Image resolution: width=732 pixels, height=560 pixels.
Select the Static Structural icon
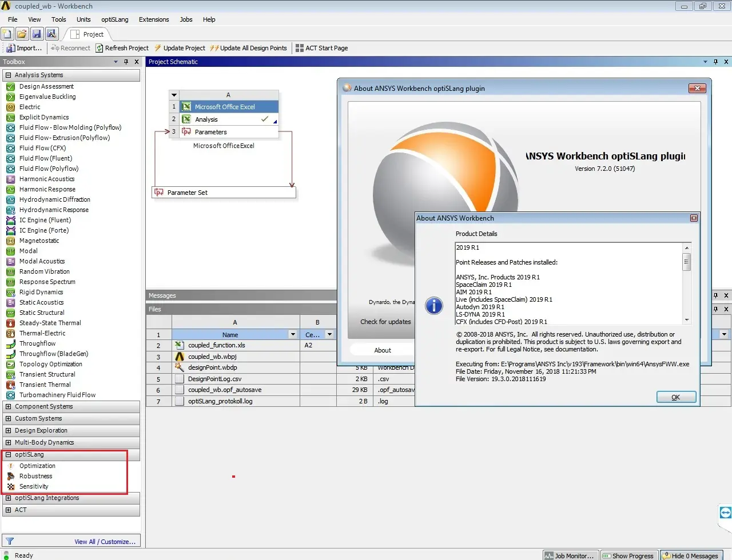pyautogui.click(x=10, y=313)
